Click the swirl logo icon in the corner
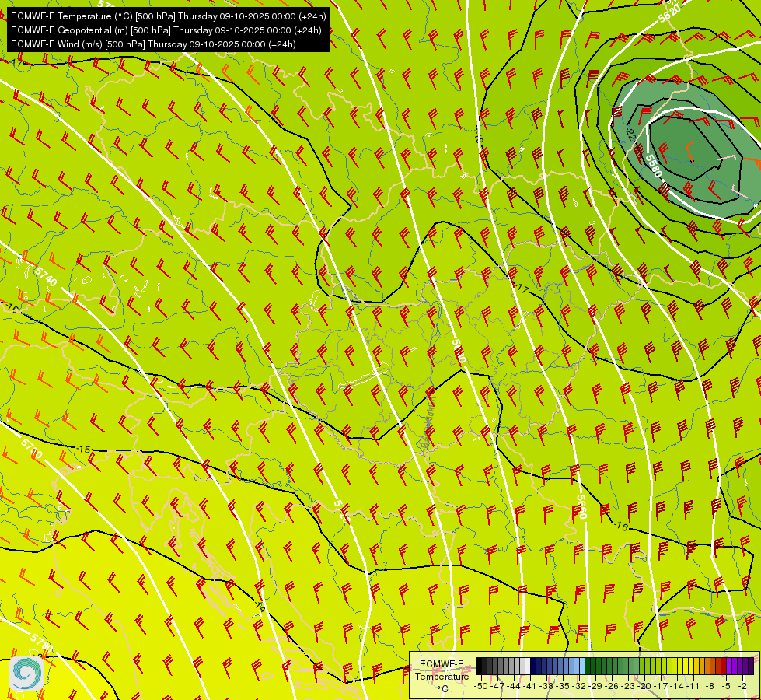 [x=26, y=674]
